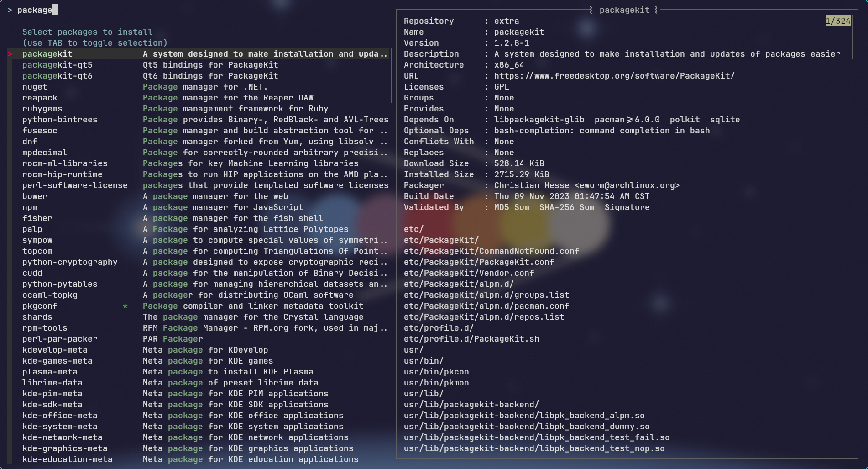Click version value 1.2.8-1

512,43
